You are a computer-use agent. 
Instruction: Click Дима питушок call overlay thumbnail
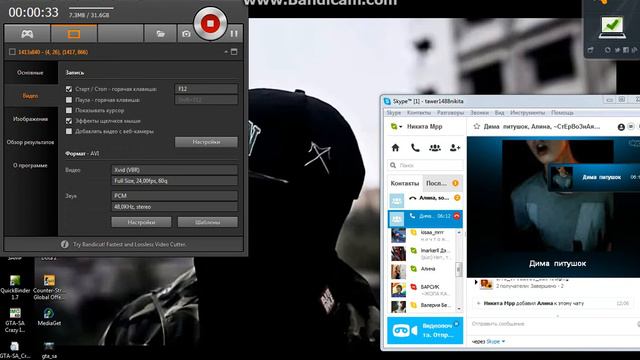(x=562, y=178)
